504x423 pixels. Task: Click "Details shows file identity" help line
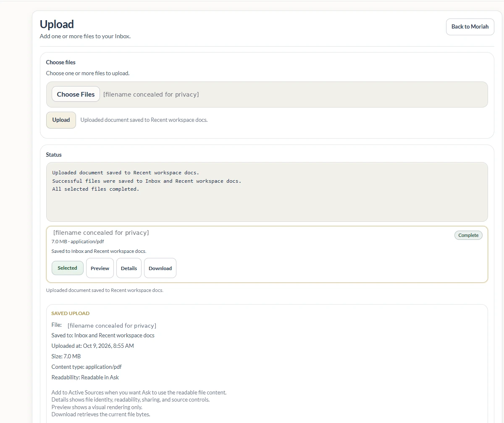131,400
